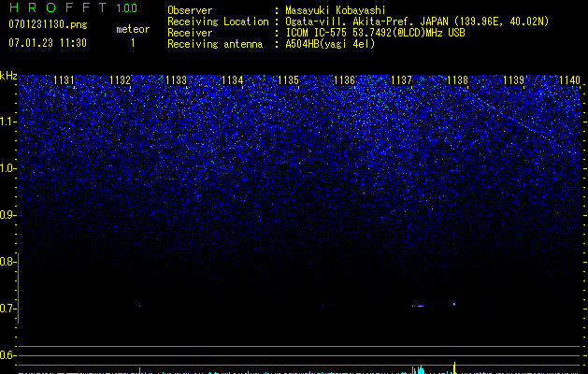Screen dimensions: 588x374
Task: Click the 1137 time marker
Action: [401, 80]
